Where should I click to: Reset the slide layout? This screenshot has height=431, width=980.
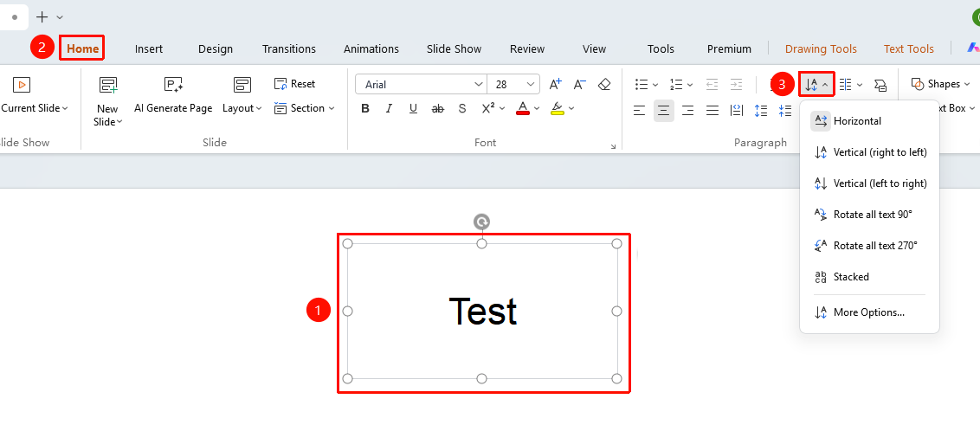point(295,84)
